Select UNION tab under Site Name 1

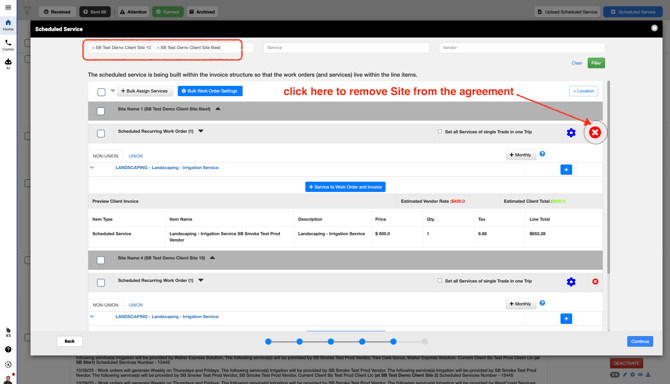[x=136, y=156]
